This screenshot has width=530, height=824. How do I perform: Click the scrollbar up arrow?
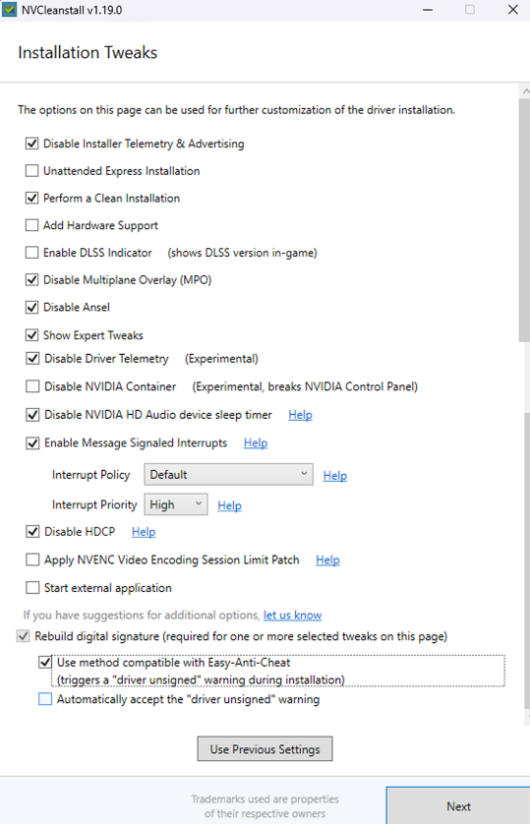[x=525, y=91]
